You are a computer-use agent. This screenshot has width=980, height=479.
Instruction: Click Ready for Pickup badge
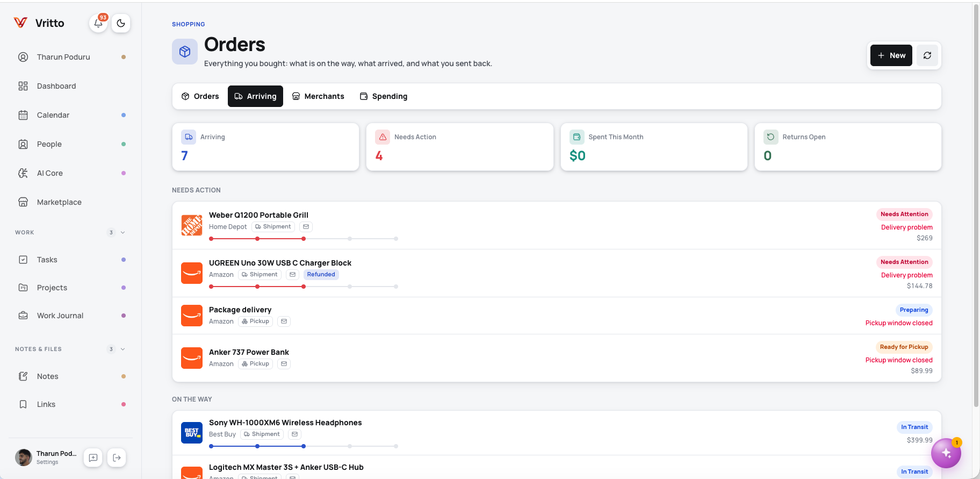pyautogui.click(x=904, y=347)
